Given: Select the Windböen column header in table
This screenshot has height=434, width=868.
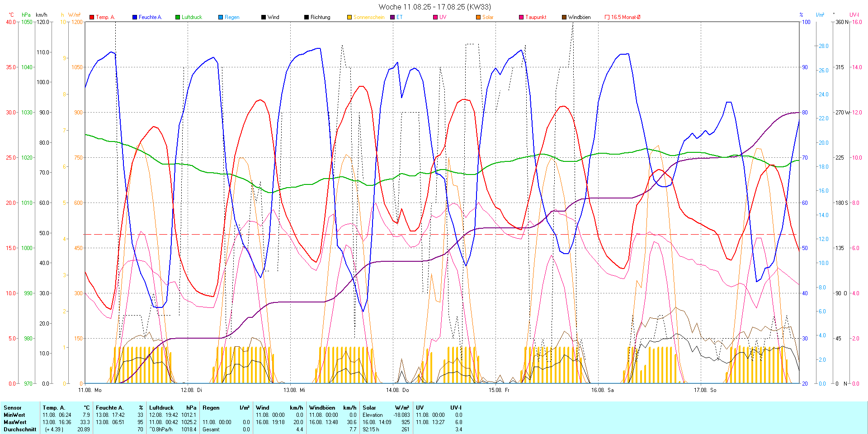Looking at the screenshot, I should [322, 408].
